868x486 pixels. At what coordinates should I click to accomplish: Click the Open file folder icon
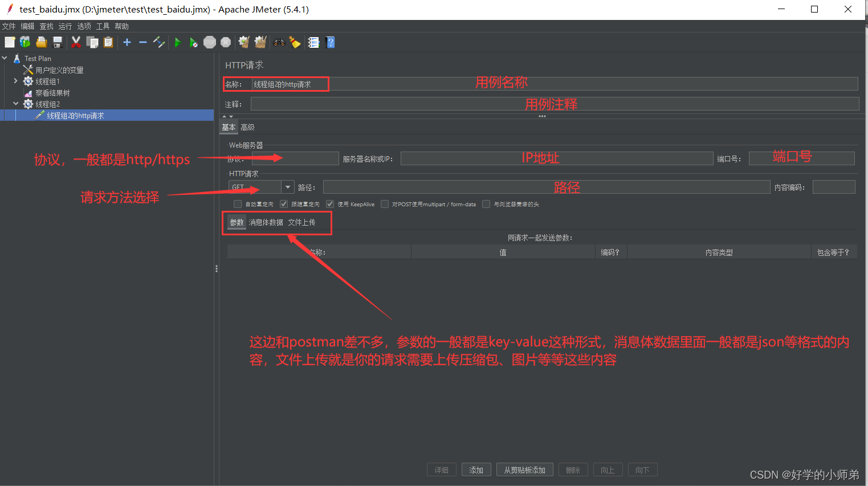tap(41, 42)
